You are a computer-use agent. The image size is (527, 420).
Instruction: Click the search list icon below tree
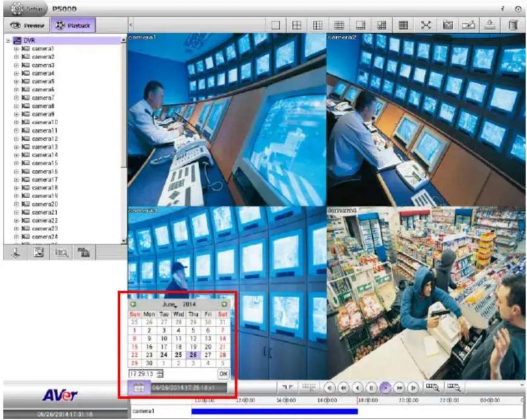pos(61,253)
